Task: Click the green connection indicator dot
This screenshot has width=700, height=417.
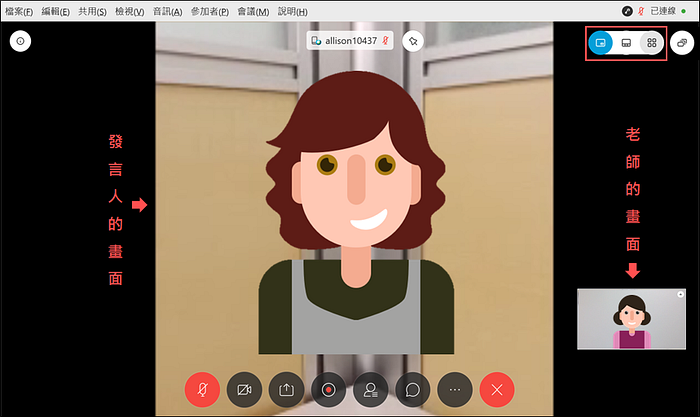Action: (x=683, y=11)
